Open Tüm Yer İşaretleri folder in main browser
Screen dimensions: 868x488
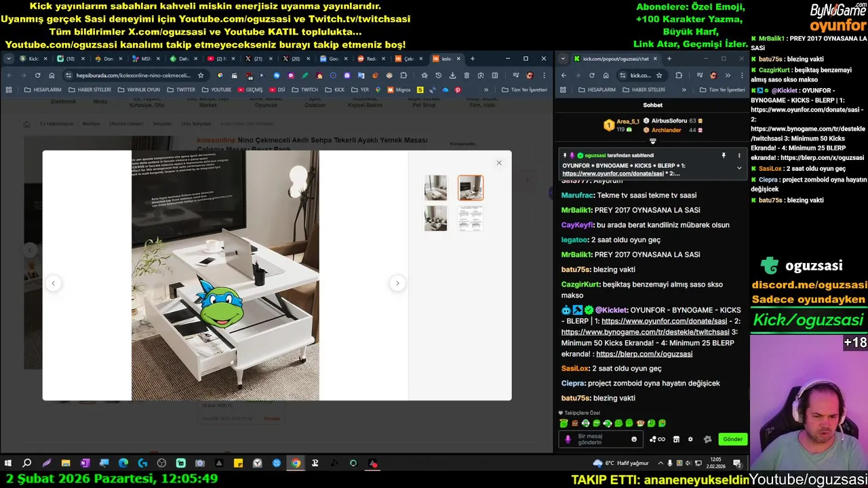coord(524,89)
